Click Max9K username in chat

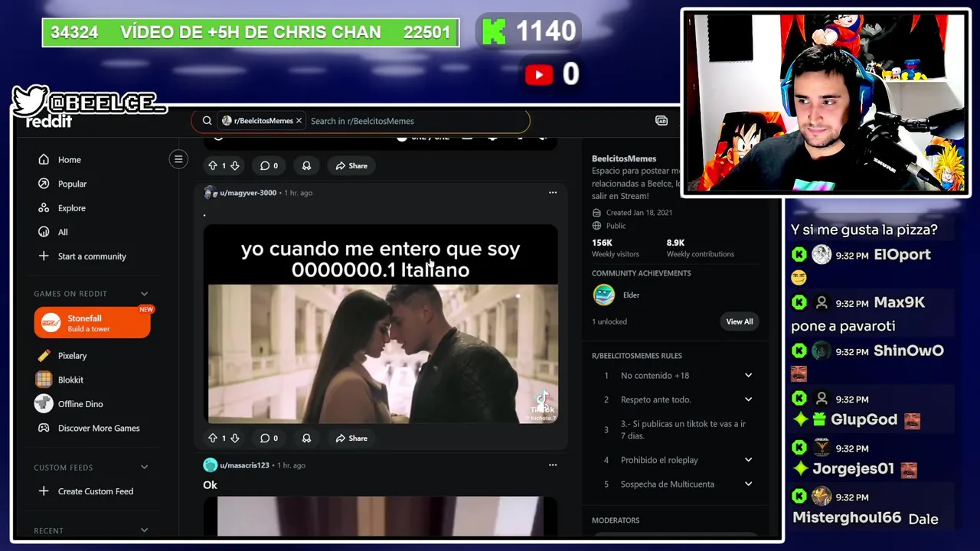pos(899,302)
